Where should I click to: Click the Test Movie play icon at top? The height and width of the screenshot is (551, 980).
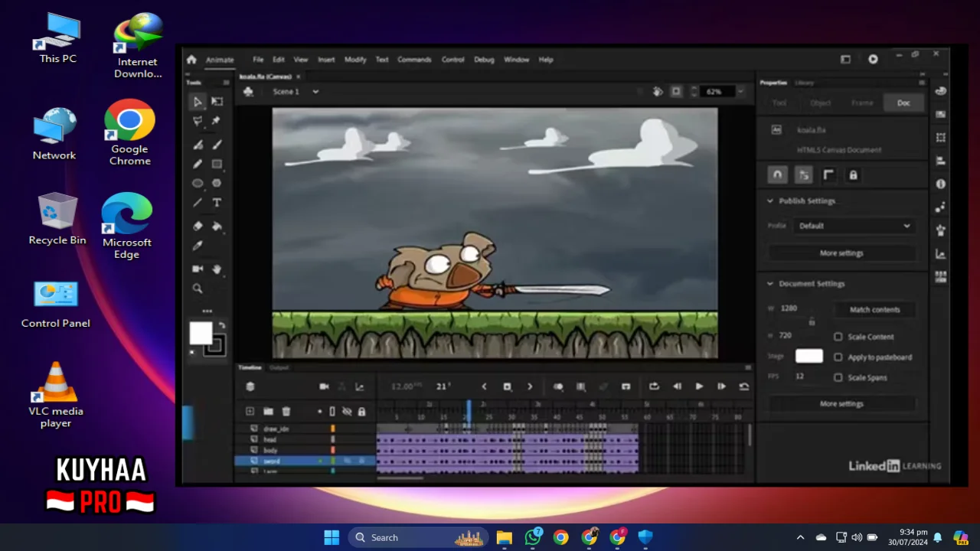tap(873, 59)
